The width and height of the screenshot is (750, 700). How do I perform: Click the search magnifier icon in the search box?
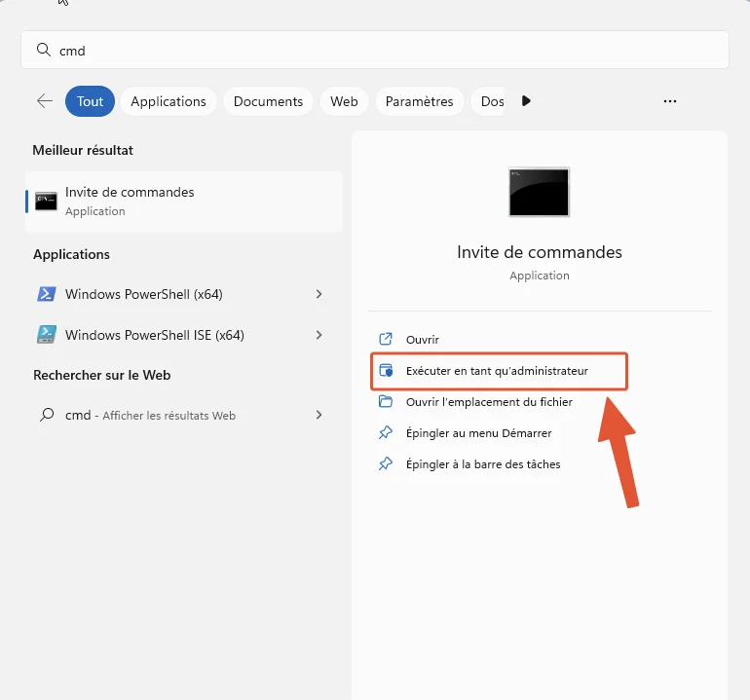click(x=44, y=50)
